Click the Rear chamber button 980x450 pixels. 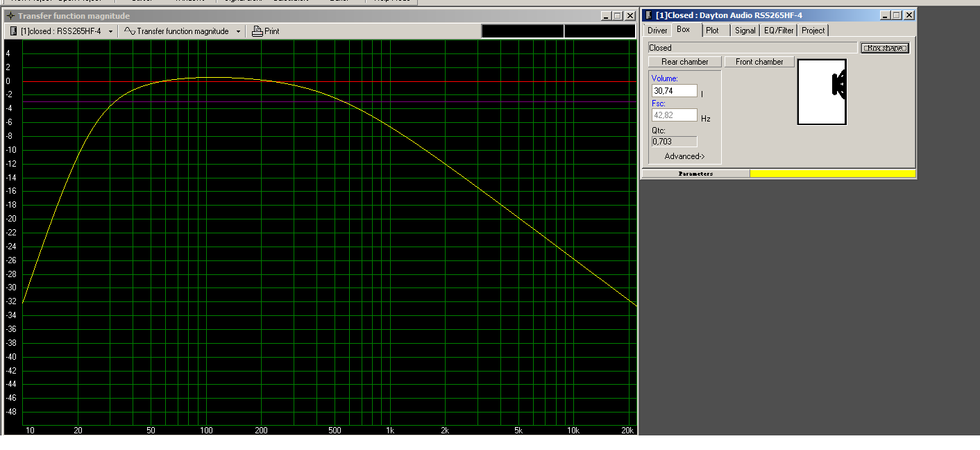coord(685,62)
